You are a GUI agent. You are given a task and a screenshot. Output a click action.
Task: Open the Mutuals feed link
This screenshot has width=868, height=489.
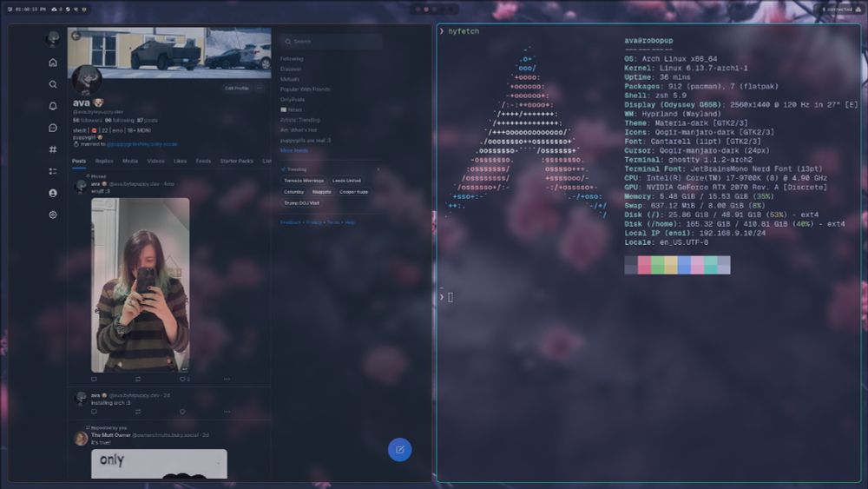(290, 79)
